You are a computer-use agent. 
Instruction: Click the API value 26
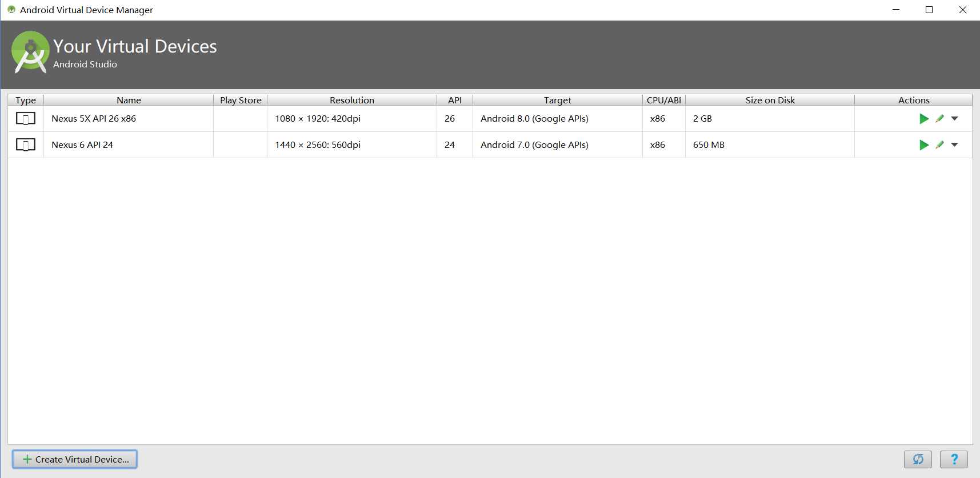click(450, 119)
